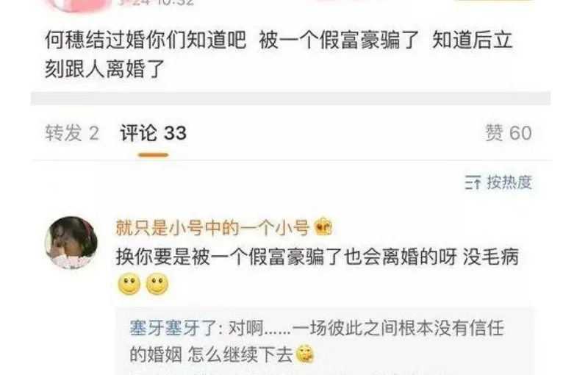Screen dimensions: 588x375
Task: Open the reply text 对啊……一场彼此之间
Action: (318, 328)
